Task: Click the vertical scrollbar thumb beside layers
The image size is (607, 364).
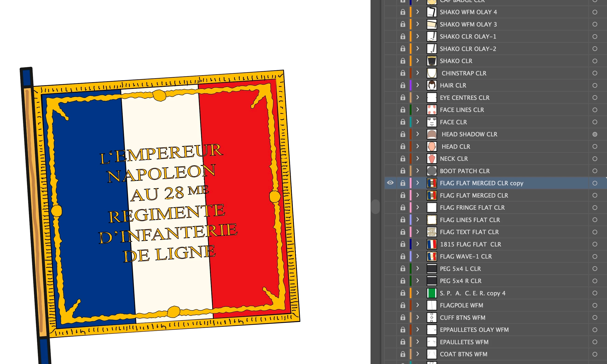Action: tap(375, 207)
